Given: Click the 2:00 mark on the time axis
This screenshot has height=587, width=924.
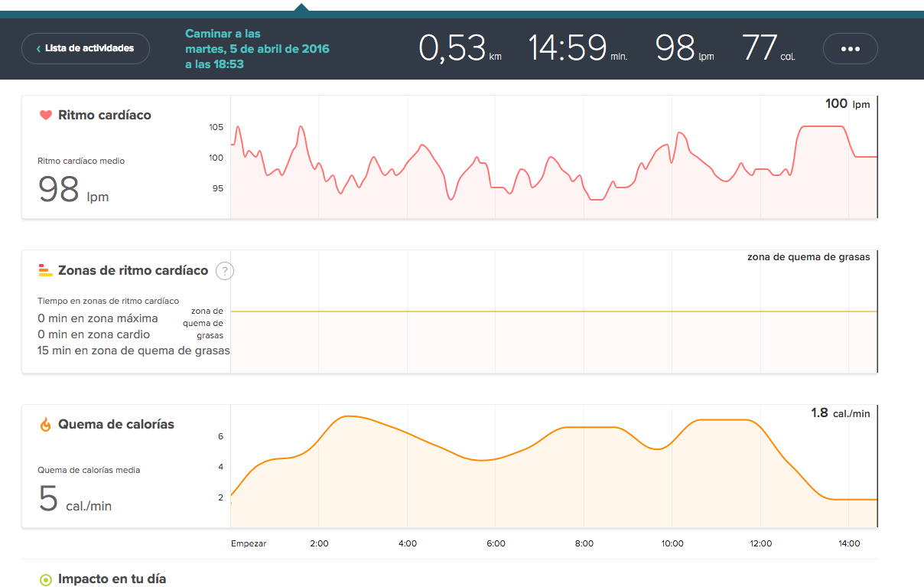Looking at the screenshot, I should pyautogui.click(x=319, y=543).
